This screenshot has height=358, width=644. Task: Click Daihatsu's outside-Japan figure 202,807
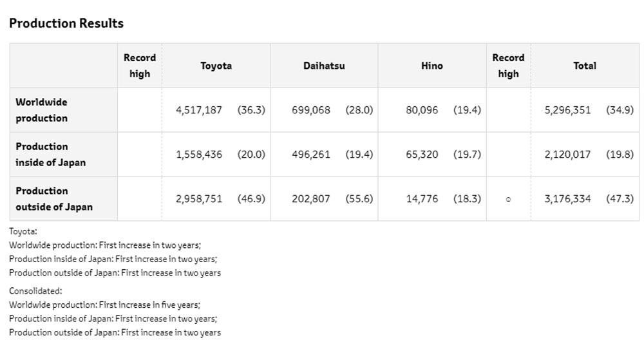click(311, 199)
